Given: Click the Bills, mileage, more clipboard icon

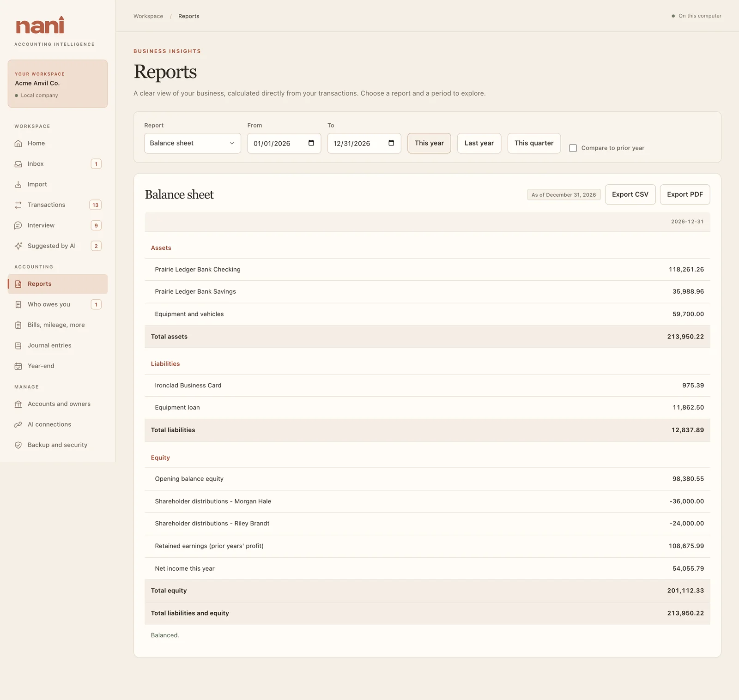Looking at the screenshot, I should click(18, 325).
